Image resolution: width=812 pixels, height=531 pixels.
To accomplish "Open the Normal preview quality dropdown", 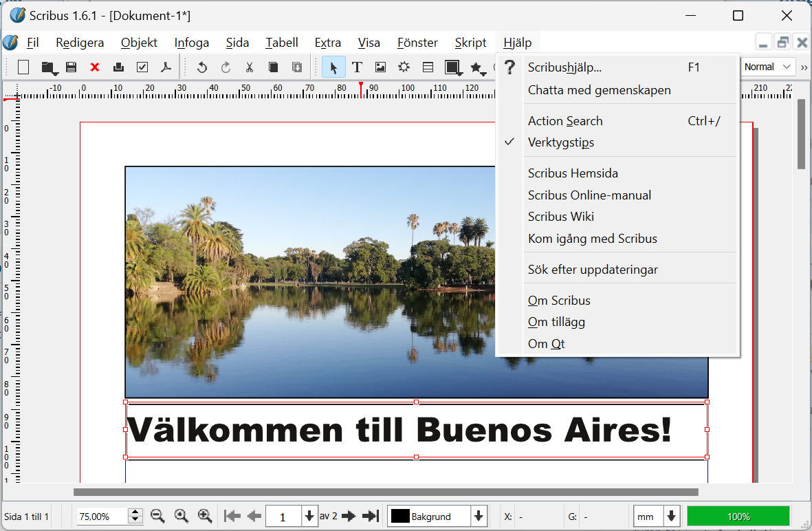I will pyautogui.click(x=768, y=67).
